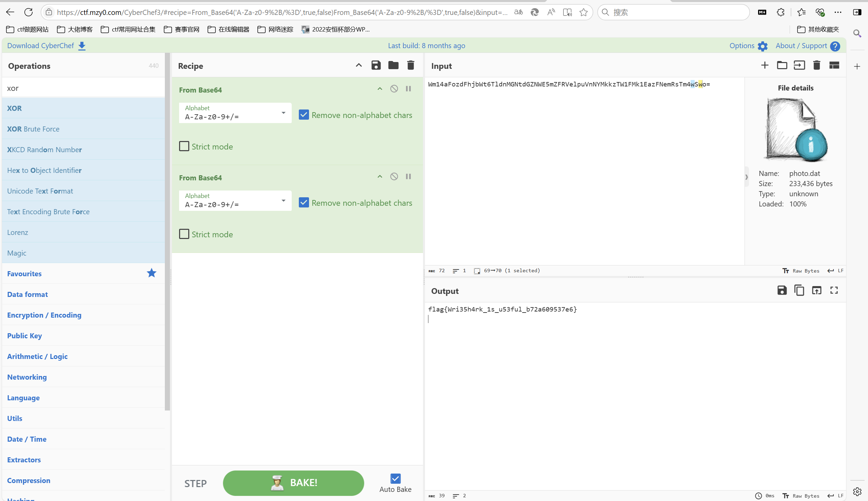
Task: Add a new input tab
Action: [764, 65]
